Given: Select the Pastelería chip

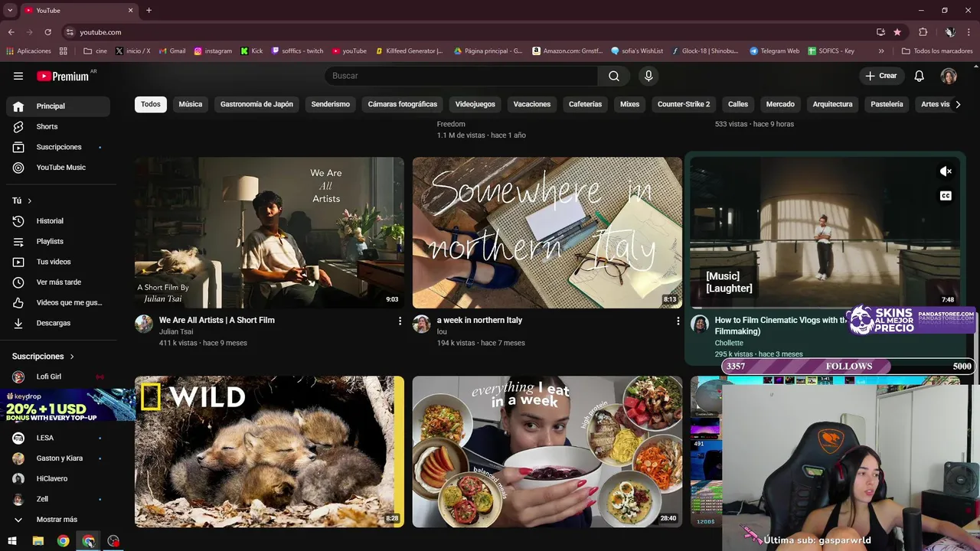Looking at the screenshot, I should click(x=887, y=104).
